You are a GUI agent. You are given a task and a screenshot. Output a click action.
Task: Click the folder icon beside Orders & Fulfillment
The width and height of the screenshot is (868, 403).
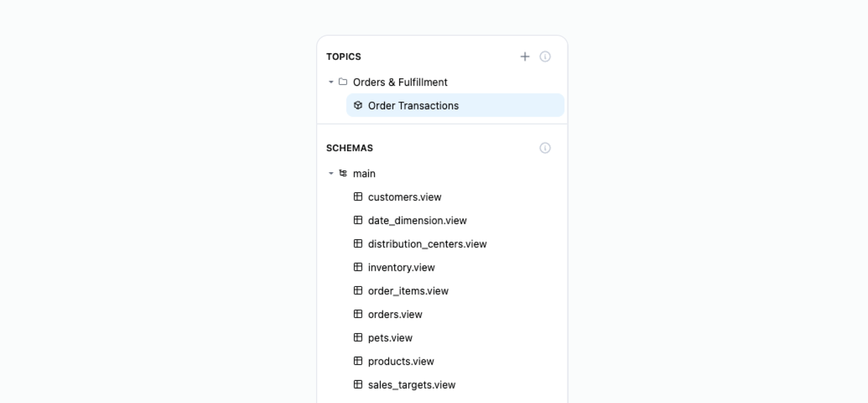pyautogui.click(x=342, y=82)
